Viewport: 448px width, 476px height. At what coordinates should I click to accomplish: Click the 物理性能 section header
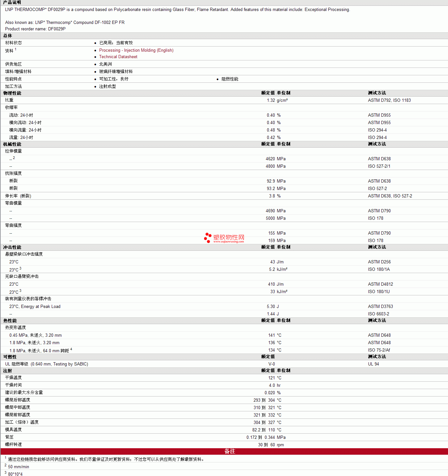(12, 93)
